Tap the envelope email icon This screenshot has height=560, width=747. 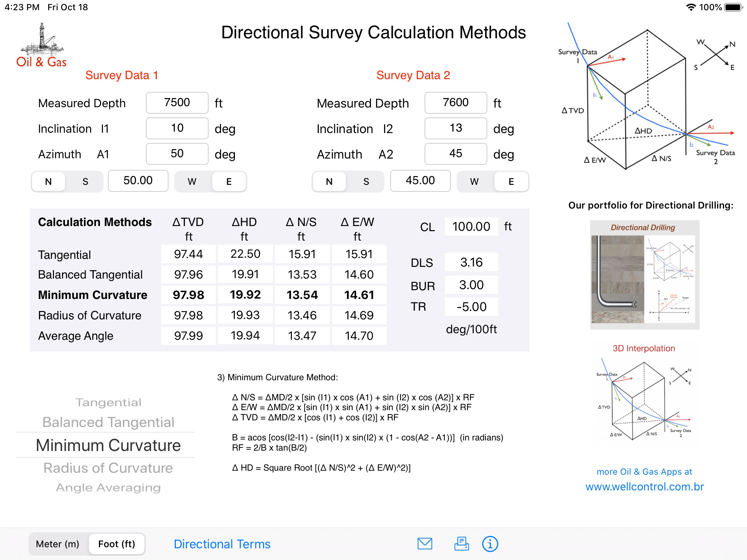coord(425,544)
